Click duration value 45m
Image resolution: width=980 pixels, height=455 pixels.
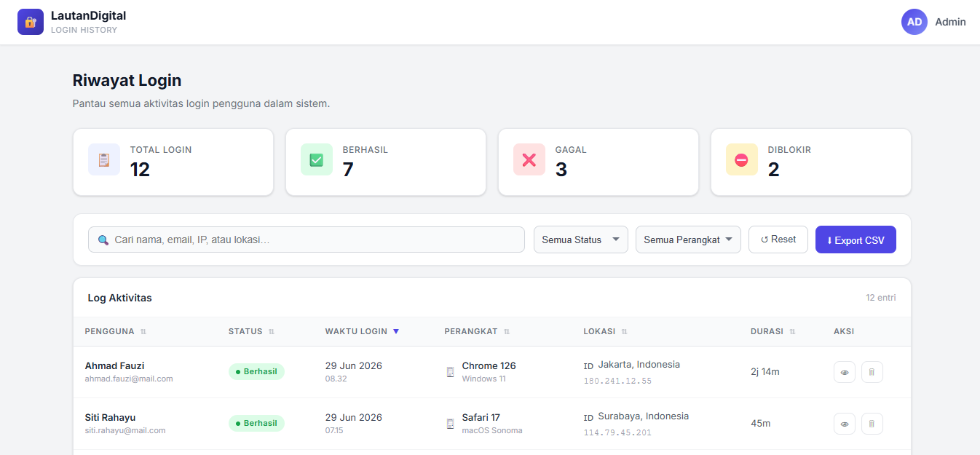tap(760, 424)
